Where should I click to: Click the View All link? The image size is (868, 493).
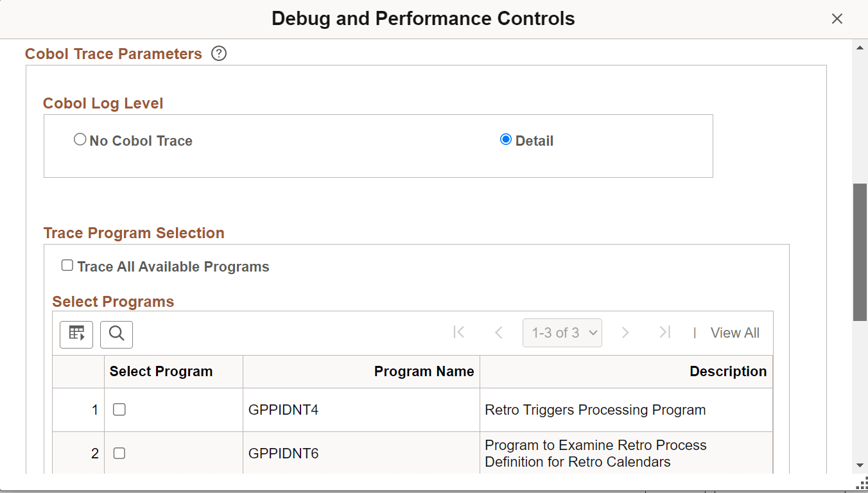pyautogui.click(x=734, y=333)
